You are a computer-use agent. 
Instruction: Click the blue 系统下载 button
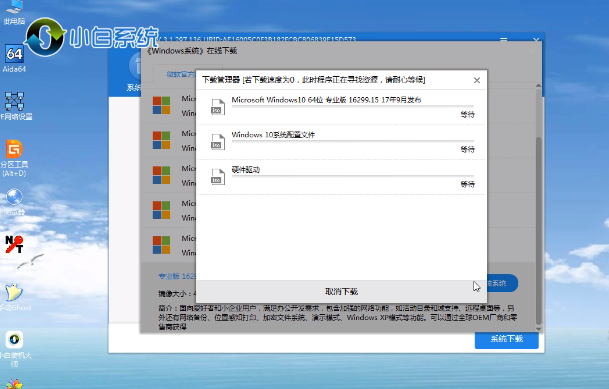tap(506, 339)
